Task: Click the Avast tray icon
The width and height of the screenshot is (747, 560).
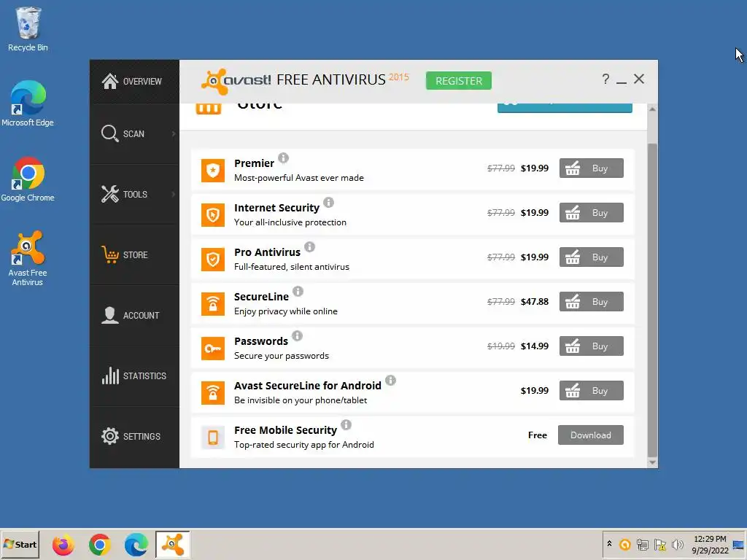Action: 625,544
